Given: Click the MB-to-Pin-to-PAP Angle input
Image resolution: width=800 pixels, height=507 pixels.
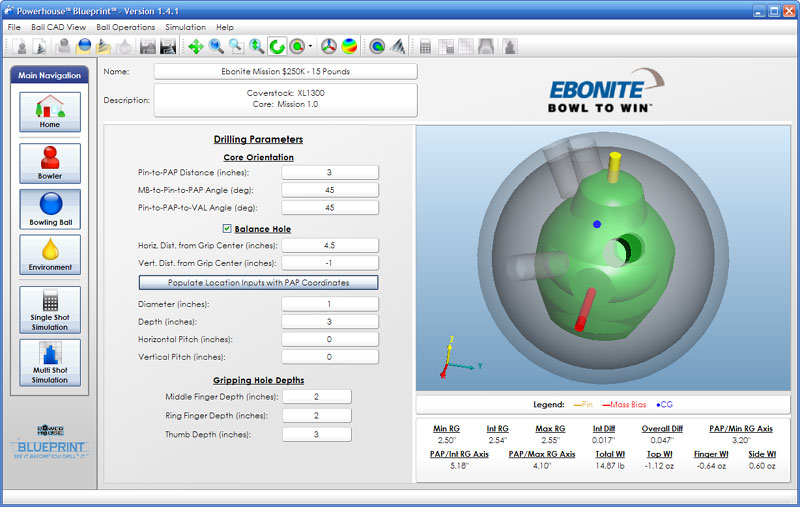Looking at the screenshot, I should 330,190.
